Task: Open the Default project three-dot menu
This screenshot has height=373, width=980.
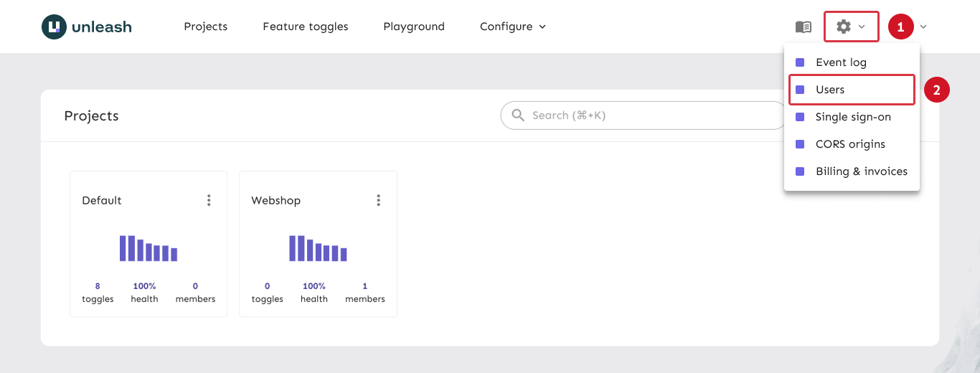Action: point(209,200)
